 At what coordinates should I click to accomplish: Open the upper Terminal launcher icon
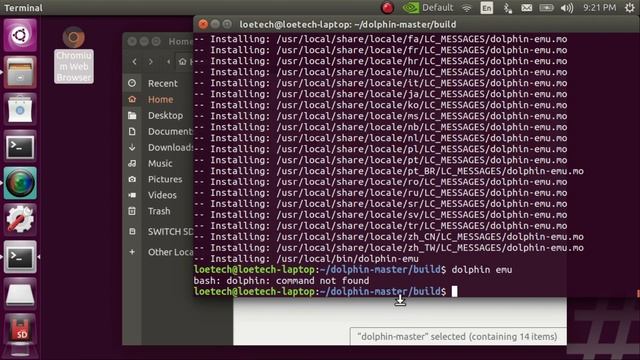pyautogui.click(x=20, y=146)
